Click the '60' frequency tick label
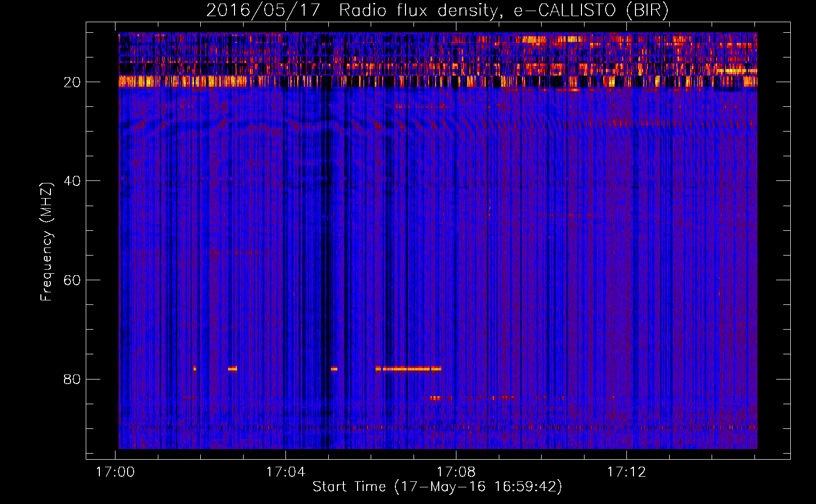The height and width of the screenshot is (504, 816). pos(73,280)
